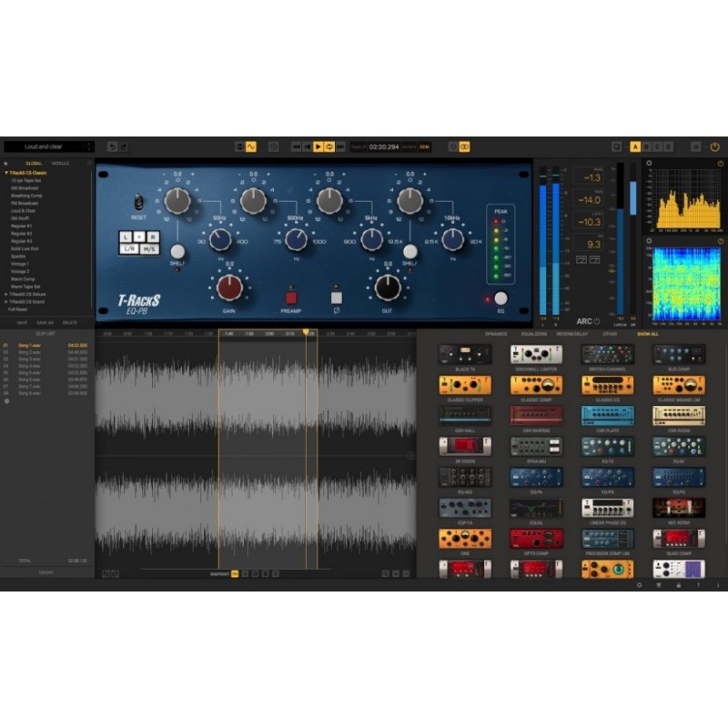Click the rewind-to-start transport icon
This screenshot has width=728, height=728.
[307, 146]
